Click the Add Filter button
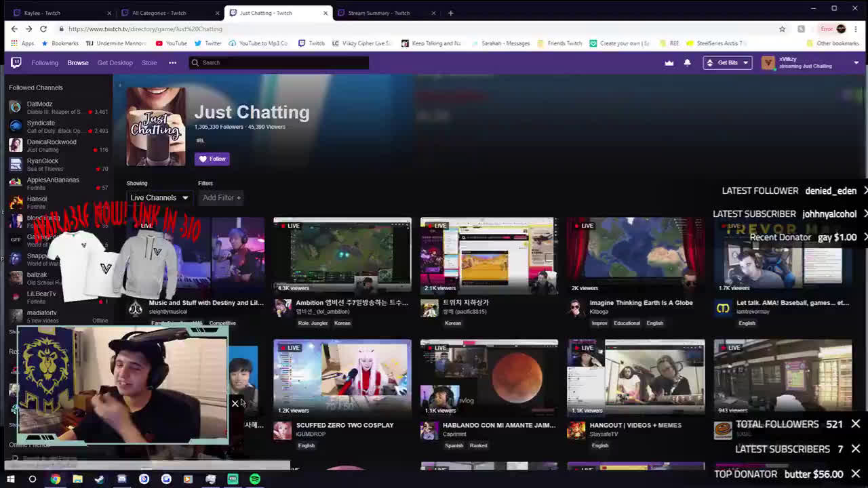868x488 pixels. tap(222, 198)
